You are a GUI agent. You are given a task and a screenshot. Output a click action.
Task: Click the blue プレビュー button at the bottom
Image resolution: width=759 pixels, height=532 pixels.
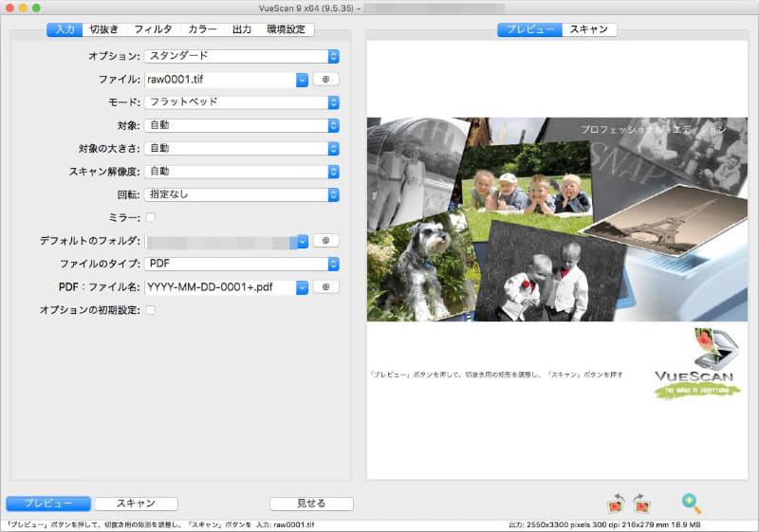[x=48, y=504]
